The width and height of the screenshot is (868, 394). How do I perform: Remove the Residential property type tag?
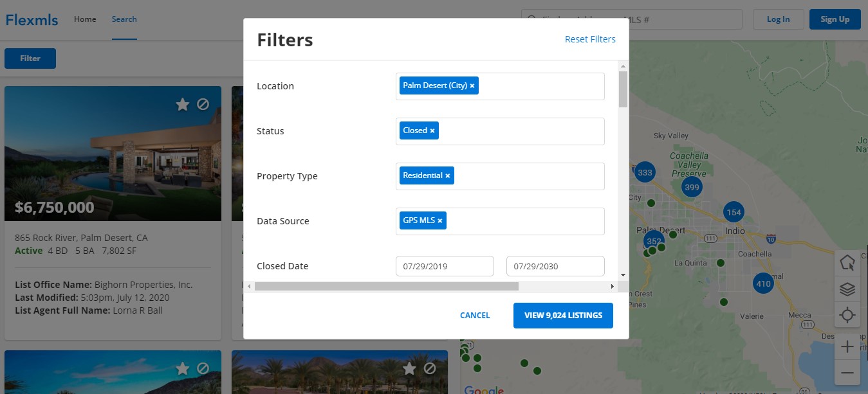click(448, 176)
